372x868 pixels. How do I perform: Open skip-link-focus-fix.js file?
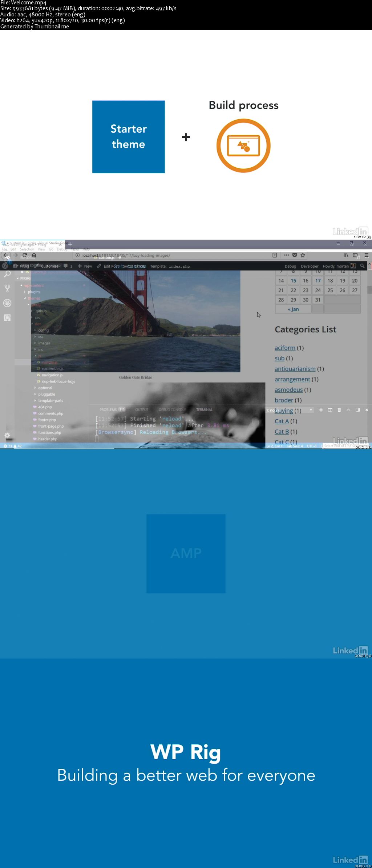(56, 381)
